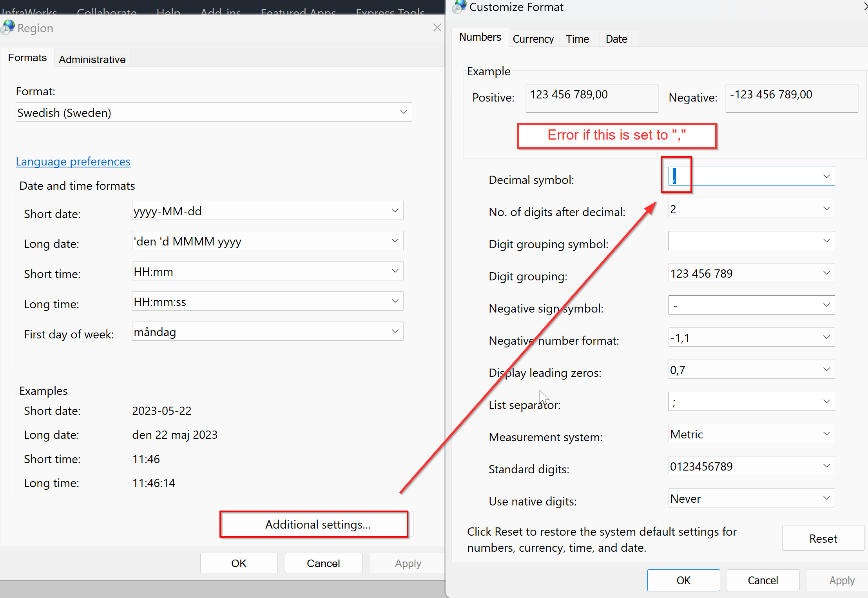Switch to the Currency tab
The height and width of the screenshot is (598, 868).
[533, 38]
